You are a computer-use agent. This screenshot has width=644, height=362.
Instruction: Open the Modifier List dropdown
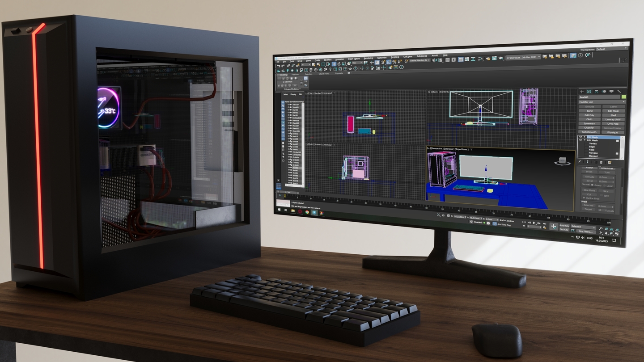tap(602, 102)
